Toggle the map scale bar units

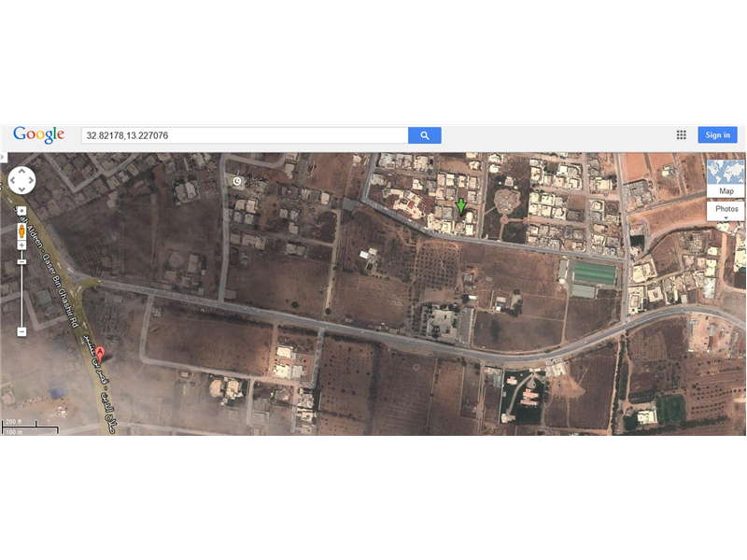[x=28, y=427]
